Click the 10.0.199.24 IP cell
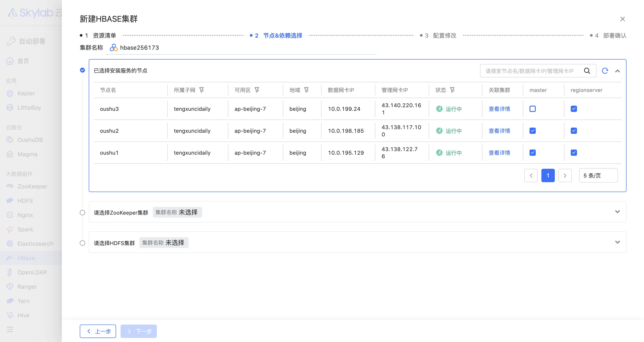This screenshot has width=644, height=342. tap(344, 109)
